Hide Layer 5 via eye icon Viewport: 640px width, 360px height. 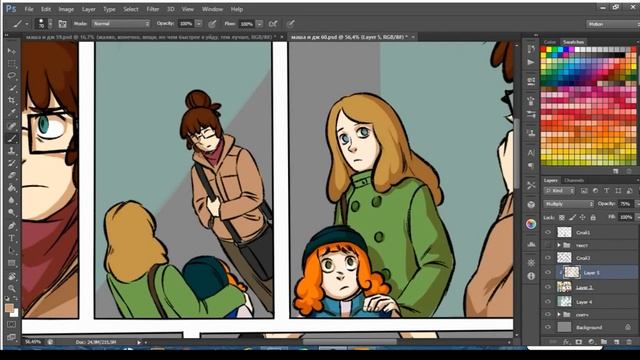click(548, 272)
